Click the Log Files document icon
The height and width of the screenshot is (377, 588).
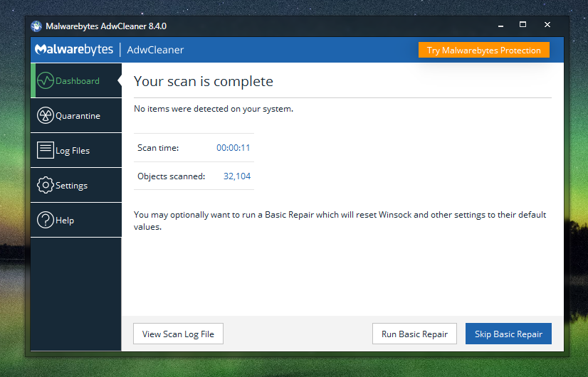pyautogui.click(x=46, y=150)
